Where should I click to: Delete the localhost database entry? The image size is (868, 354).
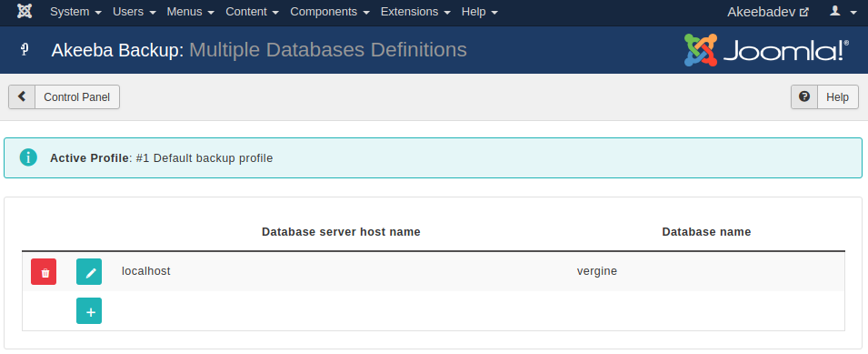[x=44, y=271]
